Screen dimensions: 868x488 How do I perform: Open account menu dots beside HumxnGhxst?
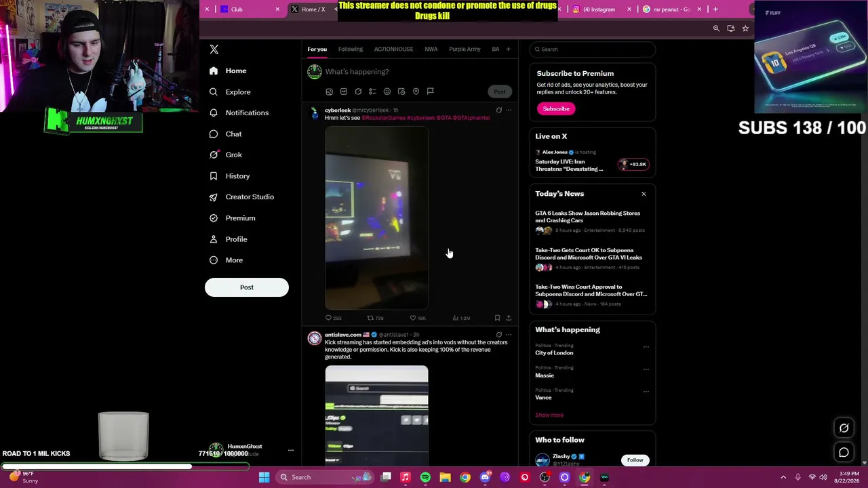tap(290, 450)
